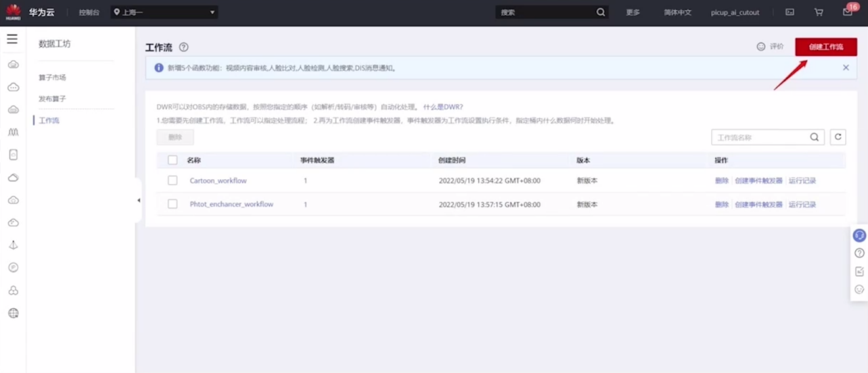
Task: Delete Phtot_enchancer_workflow via its 删除 link
Action: point(722,204)
